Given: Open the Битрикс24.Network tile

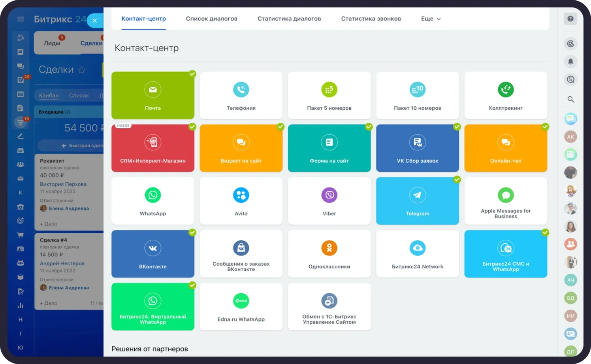Looking at the screenshot, I should point(418,254).
